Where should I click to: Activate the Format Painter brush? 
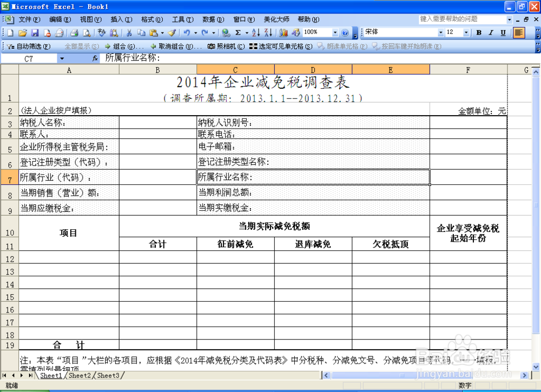tap(172, 33)
